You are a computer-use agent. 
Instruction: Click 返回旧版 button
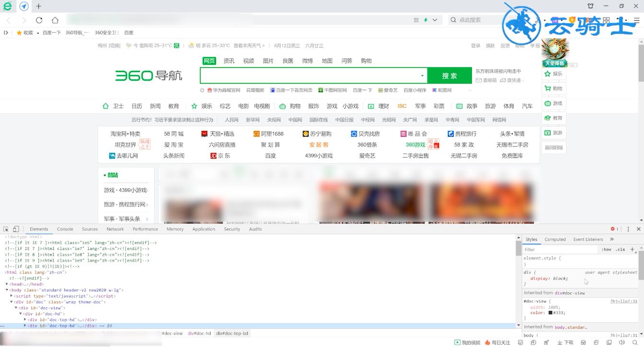click(x=553, y=147)
